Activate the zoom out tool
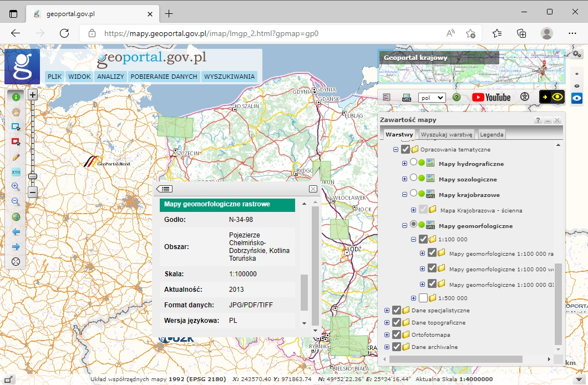 point(16,202)
